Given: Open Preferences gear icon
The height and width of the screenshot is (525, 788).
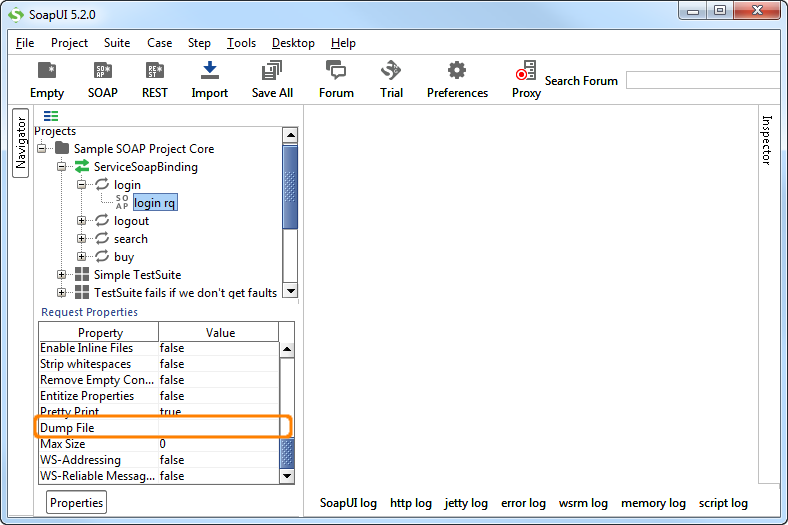Looking at the screenshot, I should tap(457, 70).
